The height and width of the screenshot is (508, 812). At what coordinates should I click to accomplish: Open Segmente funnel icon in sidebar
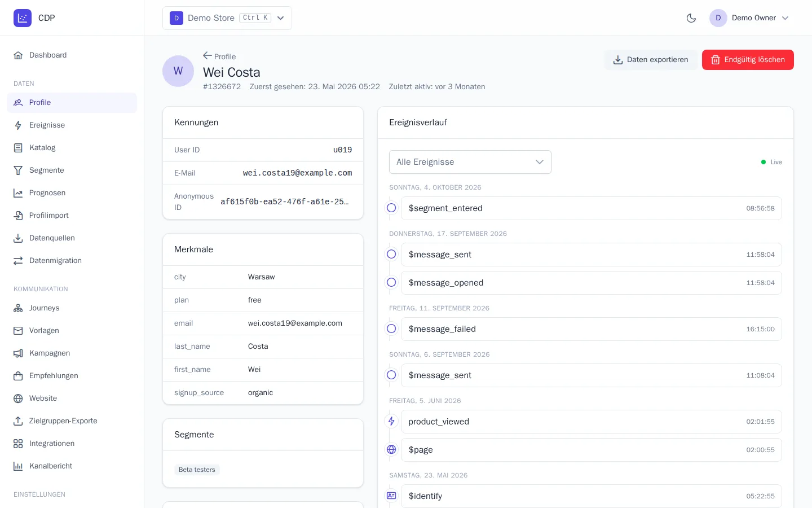pyautogui.click(x=18, y=170)
